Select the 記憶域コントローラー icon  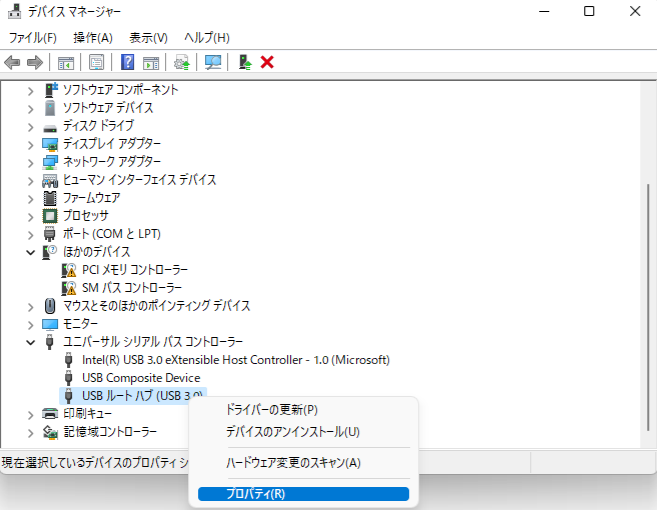[50, 432]
